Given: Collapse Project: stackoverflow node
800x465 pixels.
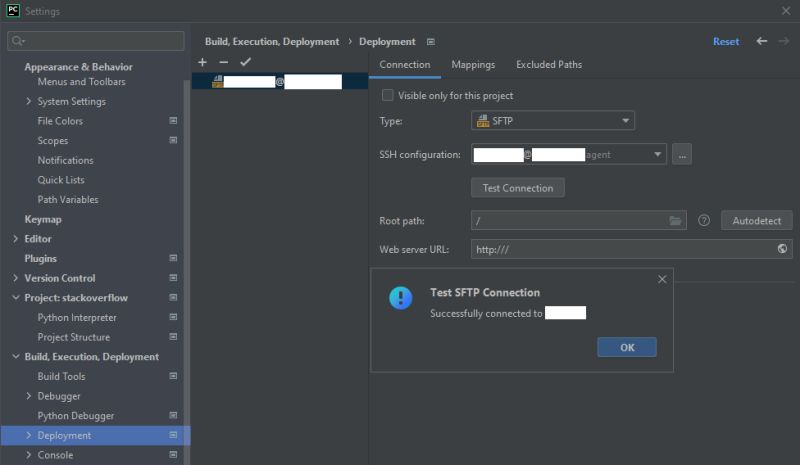Looking at the screenshot, I should [x=15, y=298].
